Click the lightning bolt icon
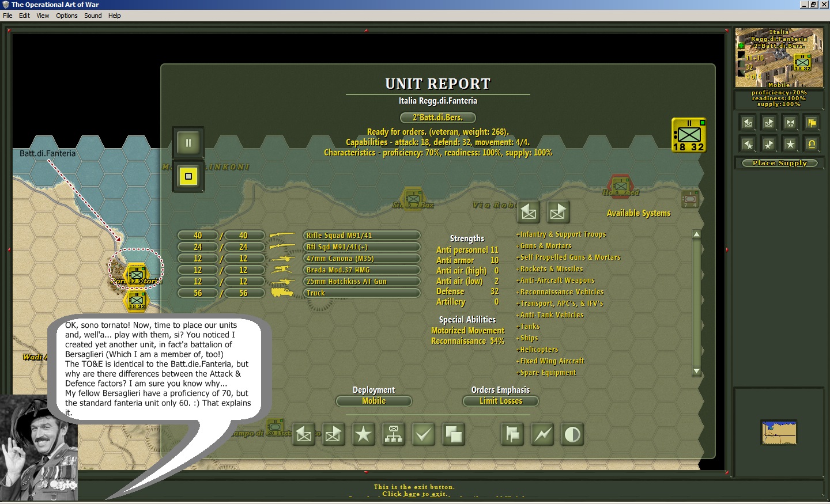 pos(542,435)
